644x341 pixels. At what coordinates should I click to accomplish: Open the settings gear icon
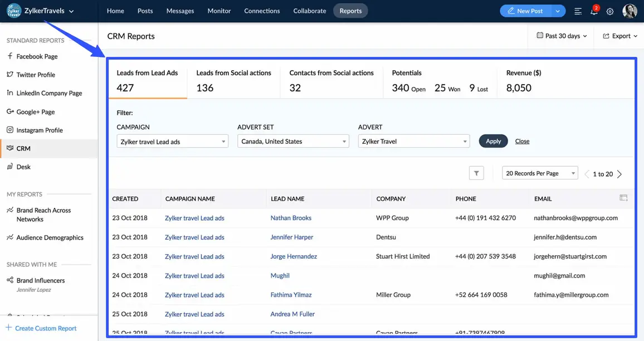[x=610, y=11]
